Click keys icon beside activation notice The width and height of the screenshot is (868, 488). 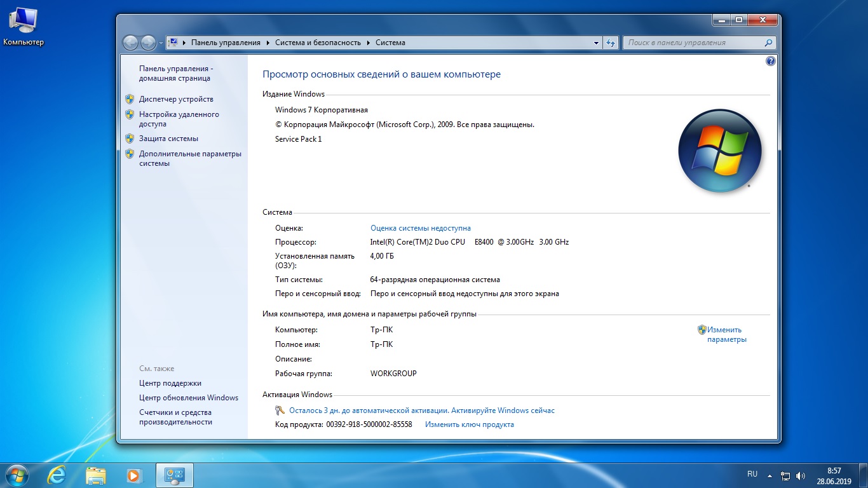(280, 410)
